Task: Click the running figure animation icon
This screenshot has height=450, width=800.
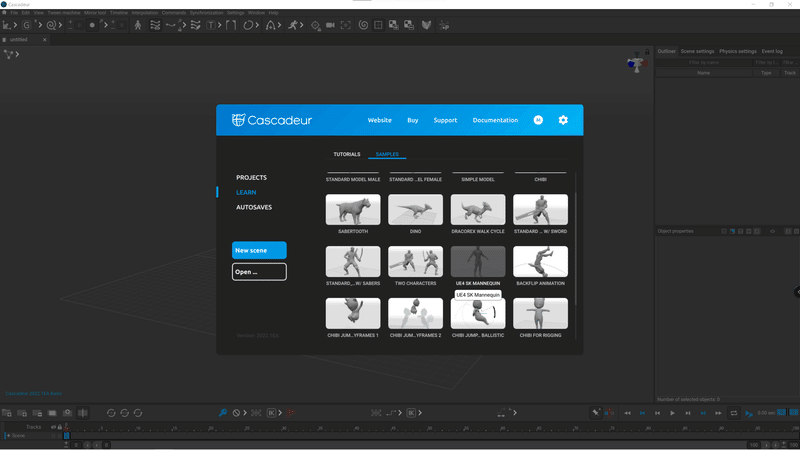Action: coord(292,25)
